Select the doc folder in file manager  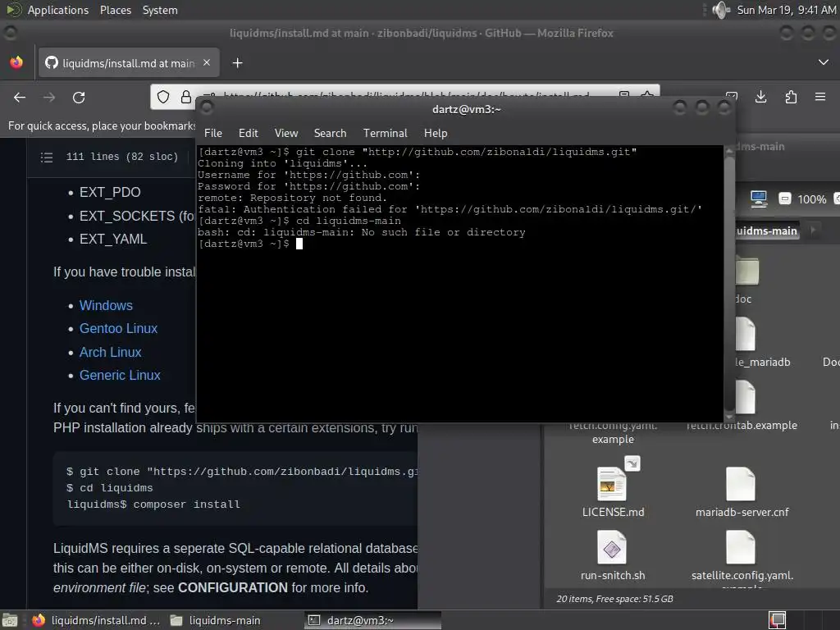click(x=747, y=271)
